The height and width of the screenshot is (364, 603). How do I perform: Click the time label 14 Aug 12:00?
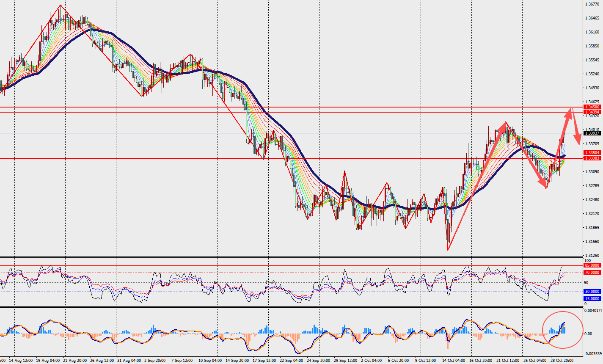(21, 361)
